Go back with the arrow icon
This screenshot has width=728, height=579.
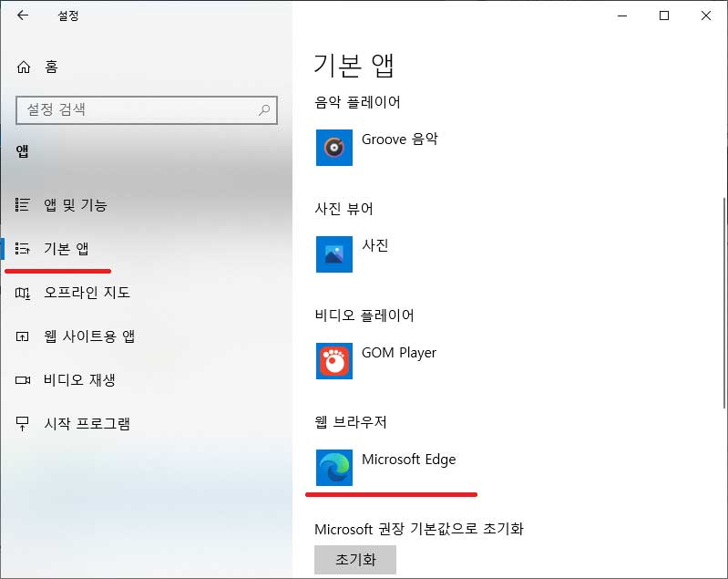point(22,16)
